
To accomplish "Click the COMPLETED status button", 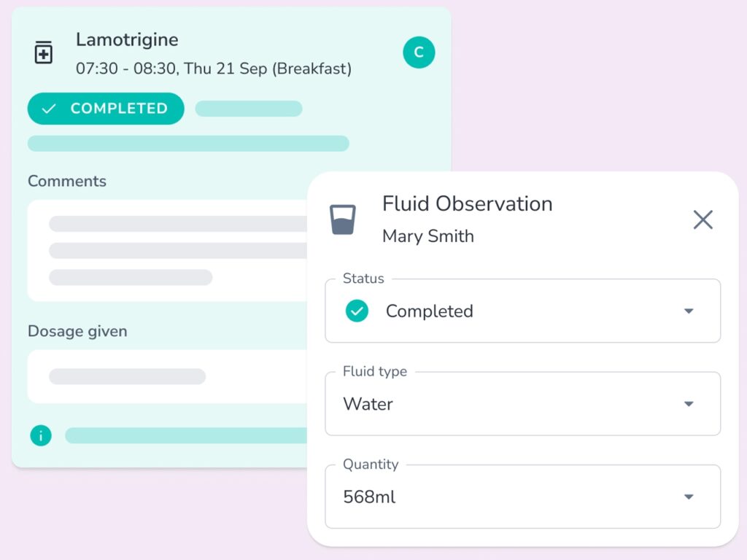I will point(106,109).
